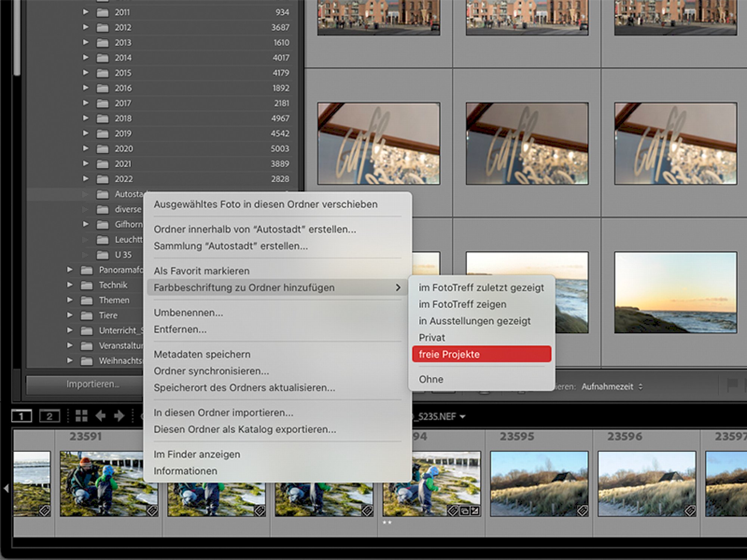This screenshot has width=747, height=560.
Task: Select the sunset beach thumbnail in the grid
Action: [x=675, y=292]
